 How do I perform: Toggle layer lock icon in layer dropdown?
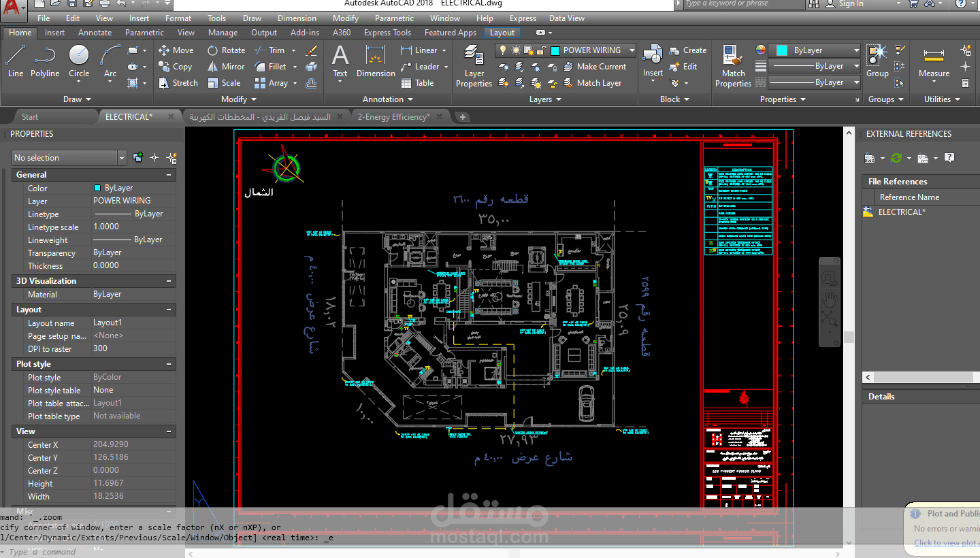click(x=541, y=50)
